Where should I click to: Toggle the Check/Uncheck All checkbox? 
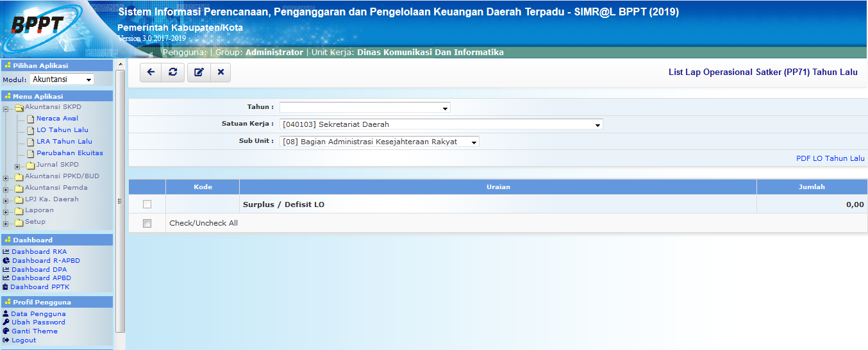(x=147, y=224)
